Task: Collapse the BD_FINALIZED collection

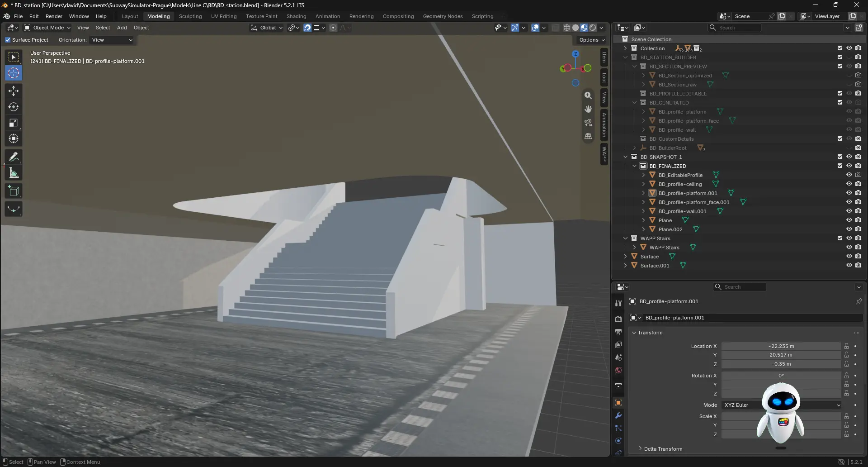Action: click(x=634, y=166)
